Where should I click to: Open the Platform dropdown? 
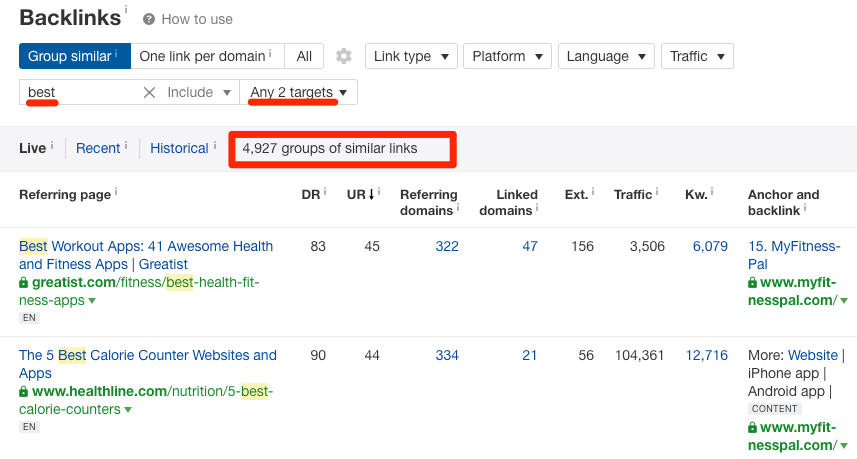click(x=507, y=56)
